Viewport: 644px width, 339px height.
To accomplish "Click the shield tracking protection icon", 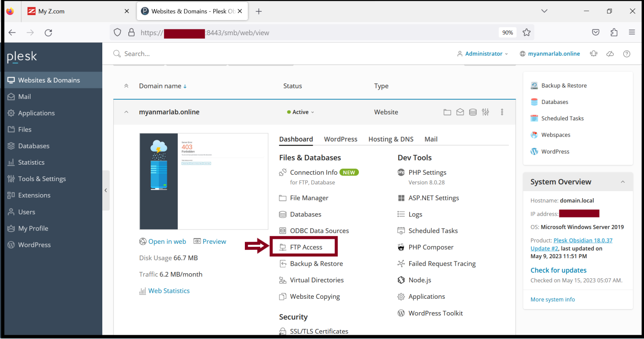I will pyautogui.click(x=118, y=32).
